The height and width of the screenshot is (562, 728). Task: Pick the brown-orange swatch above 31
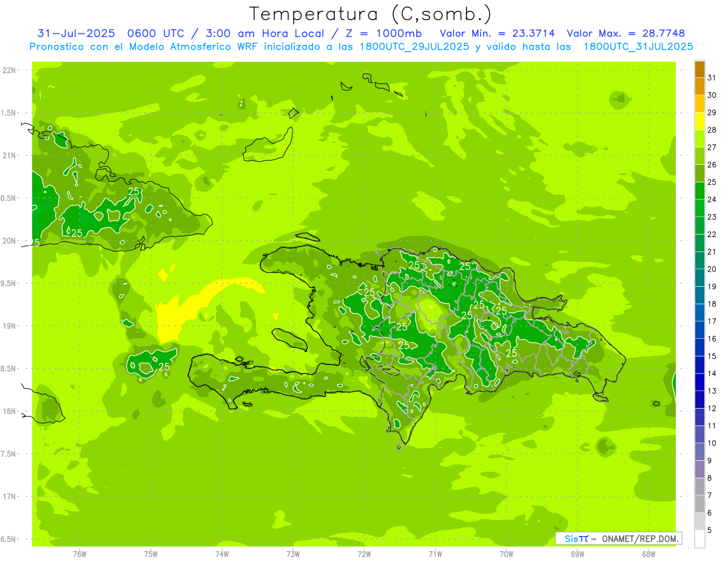(699, 69)
